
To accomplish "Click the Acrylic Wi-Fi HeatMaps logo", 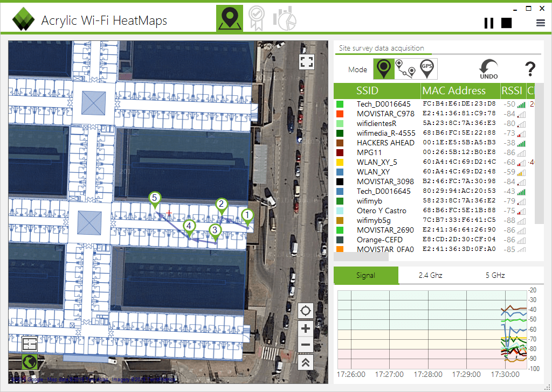I will pos(23,19).
